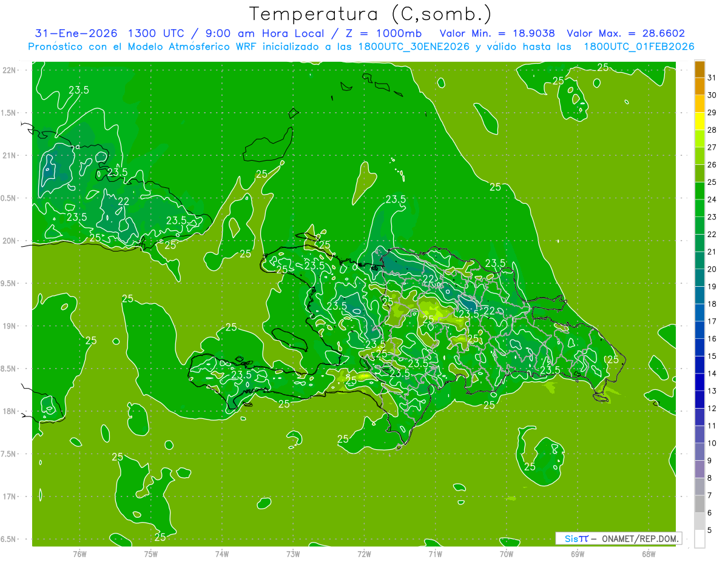Viewport: 728px width, 562px height.
Task: Click the orange swatch between legend values 30 and 31
Action: tap(699, 86)
